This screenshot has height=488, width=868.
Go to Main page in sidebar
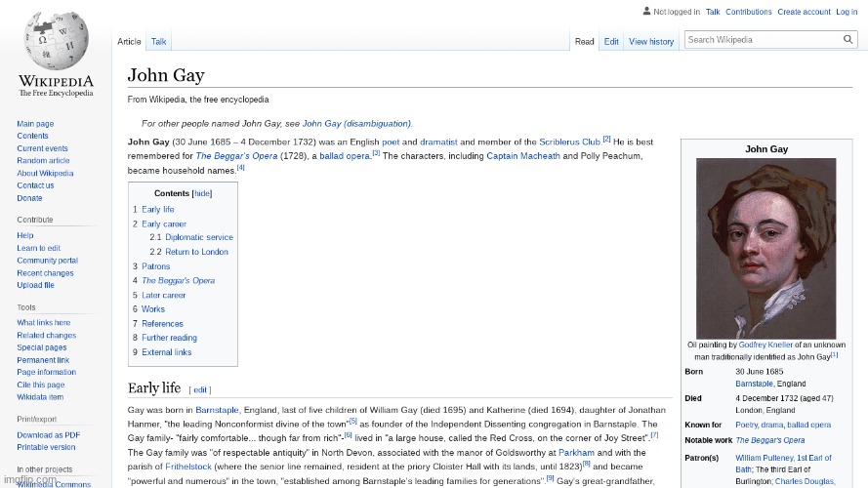coord(35,124)
